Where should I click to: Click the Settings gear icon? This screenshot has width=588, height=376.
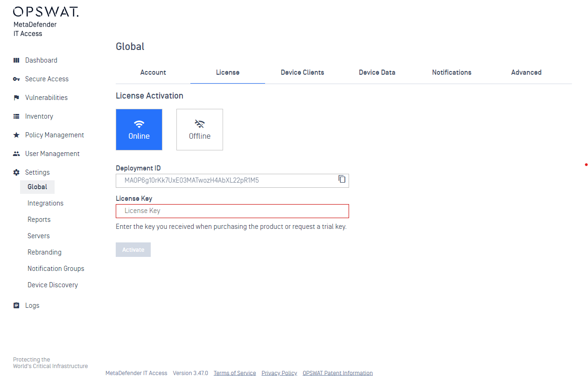click(16, 172)
